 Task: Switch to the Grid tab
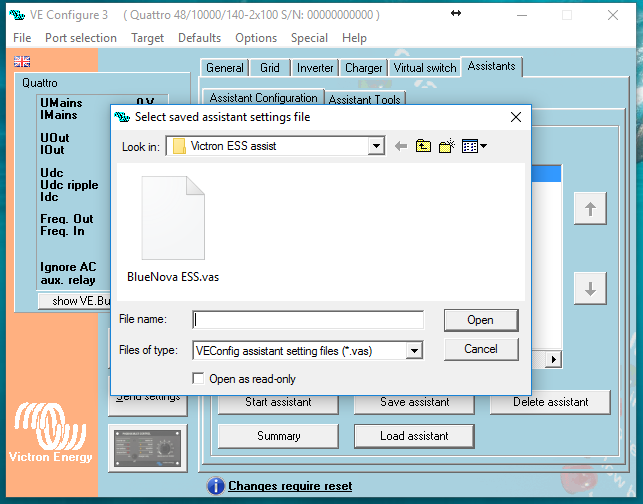270,68
